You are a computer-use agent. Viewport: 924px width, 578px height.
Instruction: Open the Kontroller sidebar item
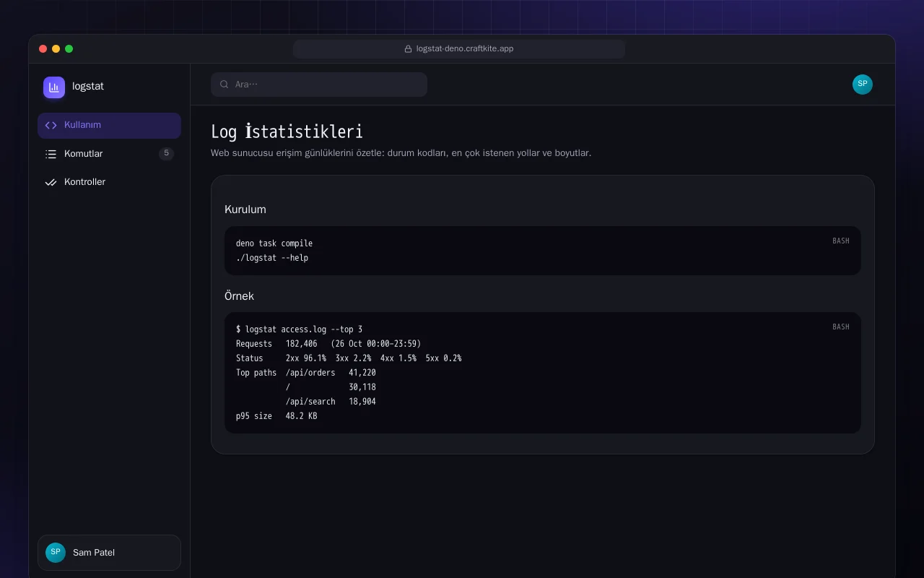[109, 182]
